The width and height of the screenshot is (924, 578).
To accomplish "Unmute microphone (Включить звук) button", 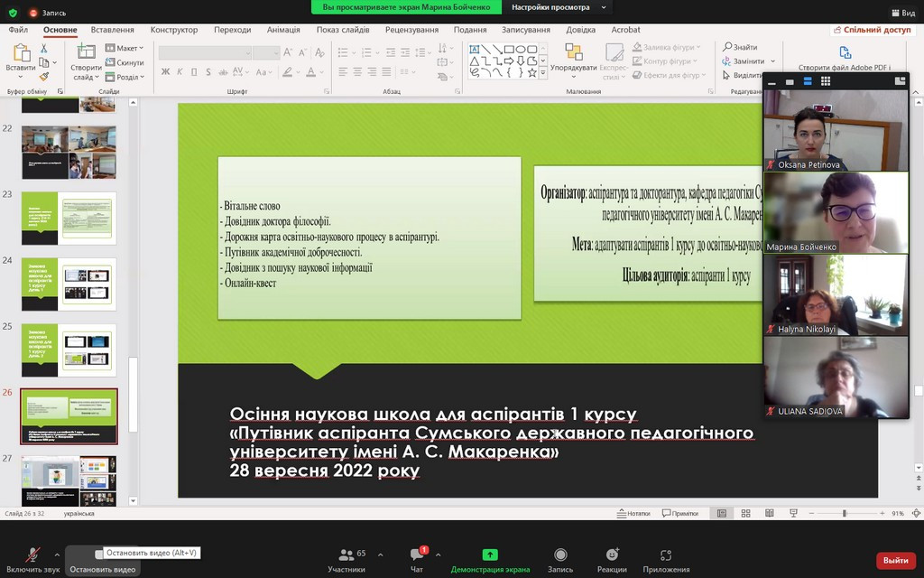I will 33,560.
